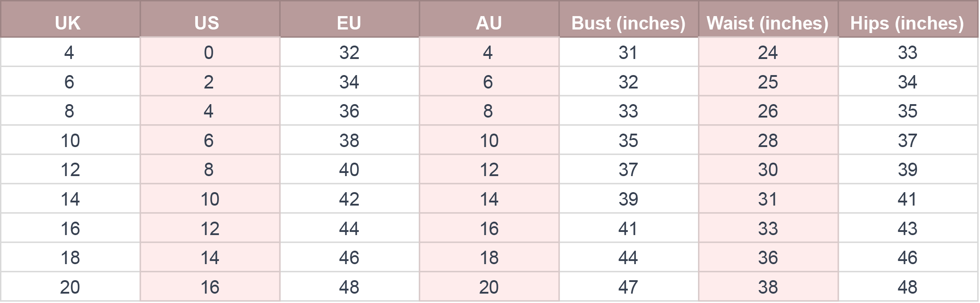
Task: Click the EU size 38 cell
Action: [349, 140]
